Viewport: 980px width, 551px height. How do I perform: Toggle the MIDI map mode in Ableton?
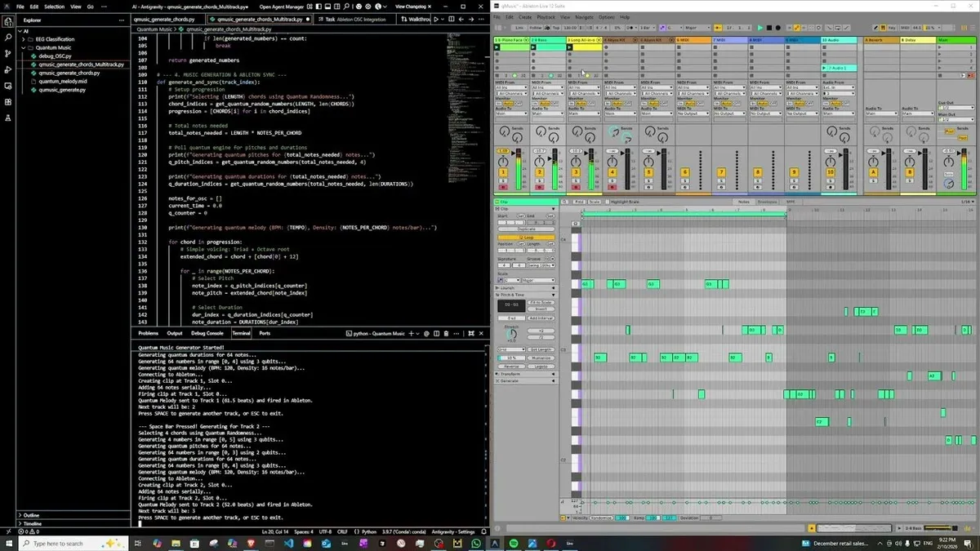pos(906,27)
